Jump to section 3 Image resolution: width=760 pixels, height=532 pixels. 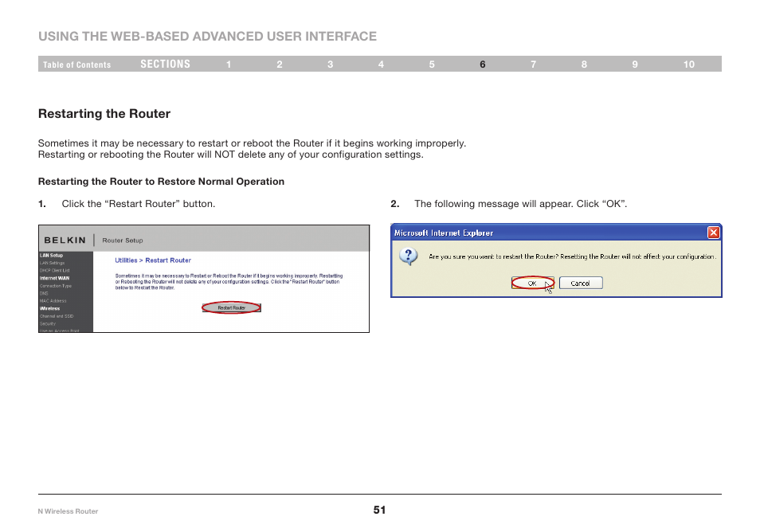330,65
